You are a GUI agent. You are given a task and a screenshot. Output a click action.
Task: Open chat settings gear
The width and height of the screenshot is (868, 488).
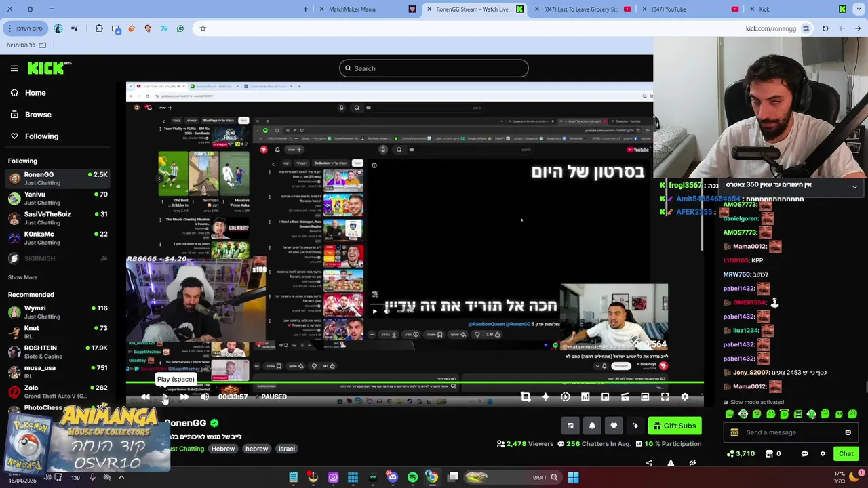[x=823, y=454]
